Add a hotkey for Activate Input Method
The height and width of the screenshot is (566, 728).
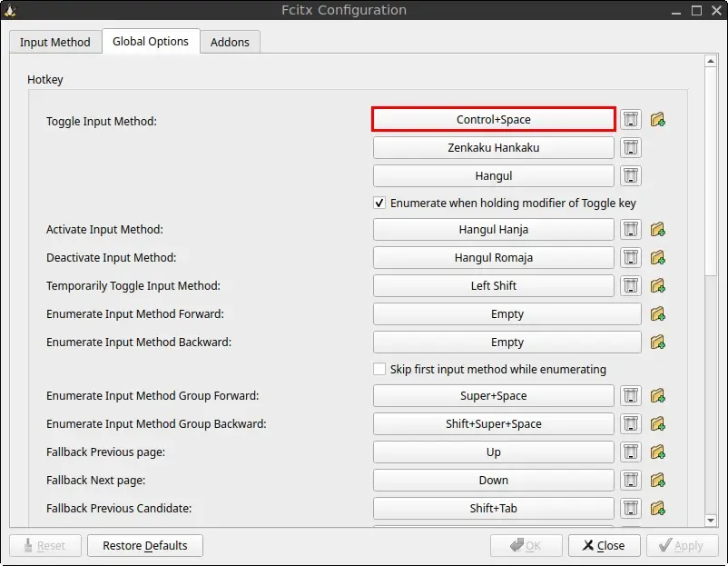click(657, 229)
